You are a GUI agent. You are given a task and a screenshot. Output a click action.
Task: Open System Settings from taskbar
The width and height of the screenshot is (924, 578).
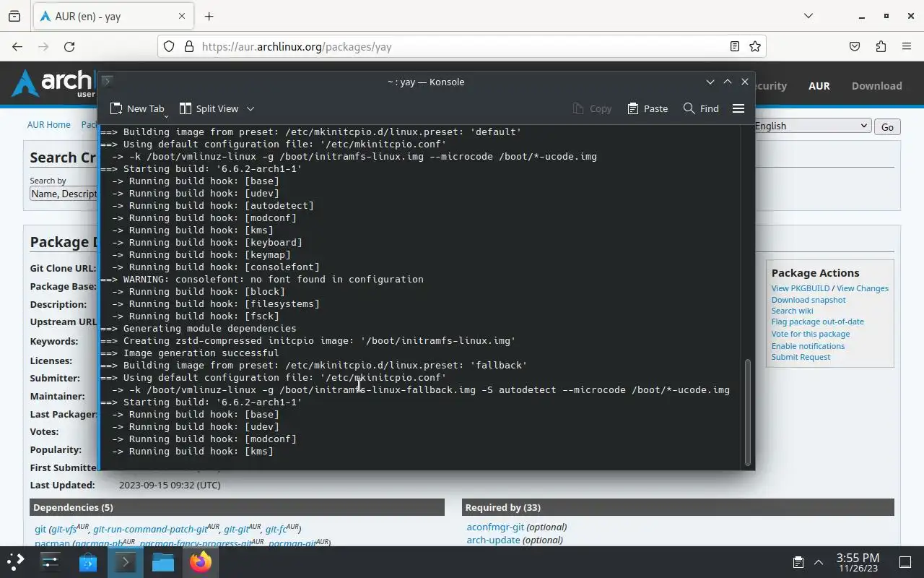50,561
